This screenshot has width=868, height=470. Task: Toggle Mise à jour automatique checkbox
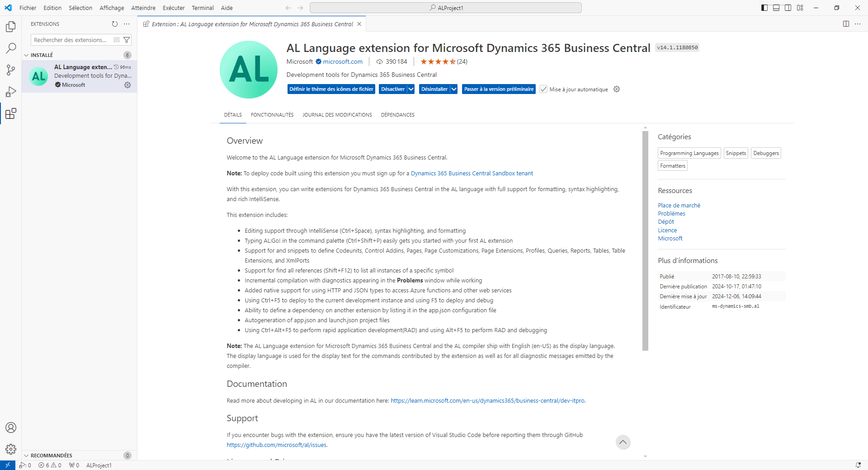coord(543,89)
